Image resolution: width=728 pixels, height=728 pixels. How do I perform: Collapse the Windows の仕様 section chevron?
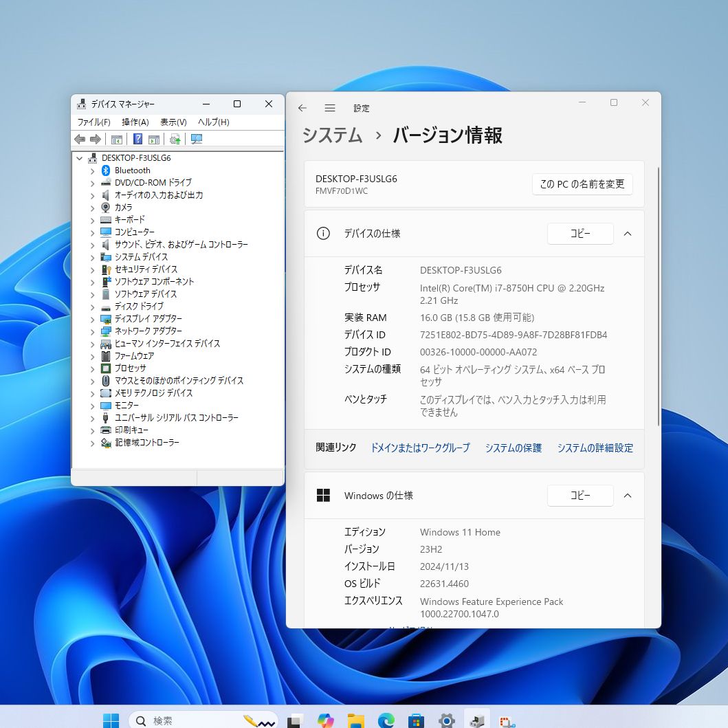[x=627, y=496]
